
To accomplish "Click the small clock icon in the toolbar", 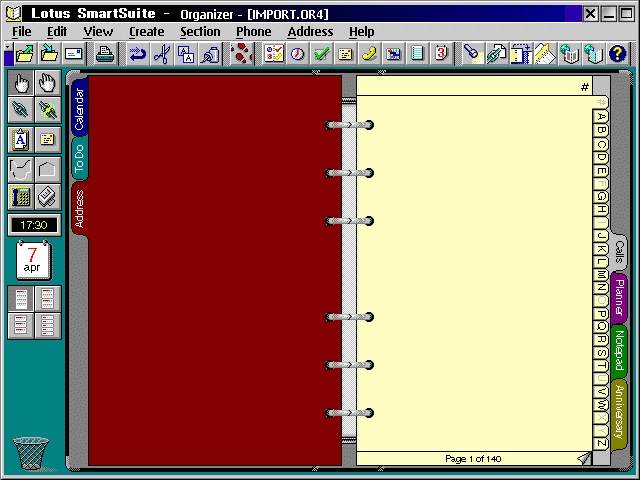I will tap(298, 54).
